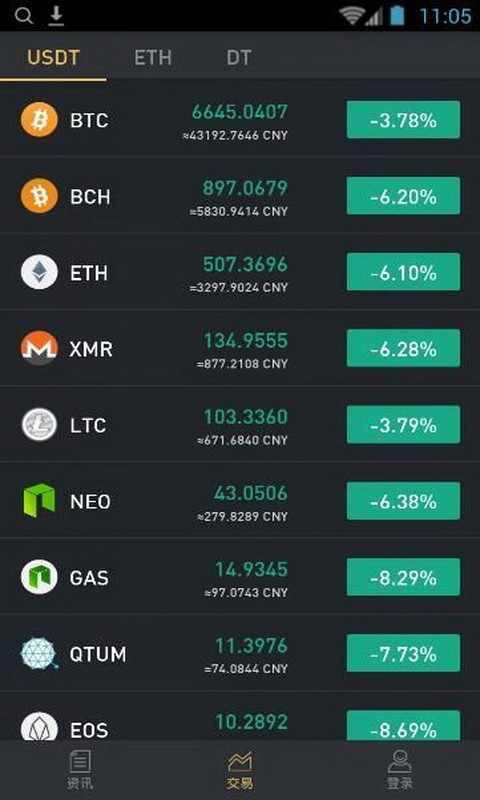Open the QTUM coin icon
The width and height of the screenshot is (480, 800).
(x=39, y=654)
